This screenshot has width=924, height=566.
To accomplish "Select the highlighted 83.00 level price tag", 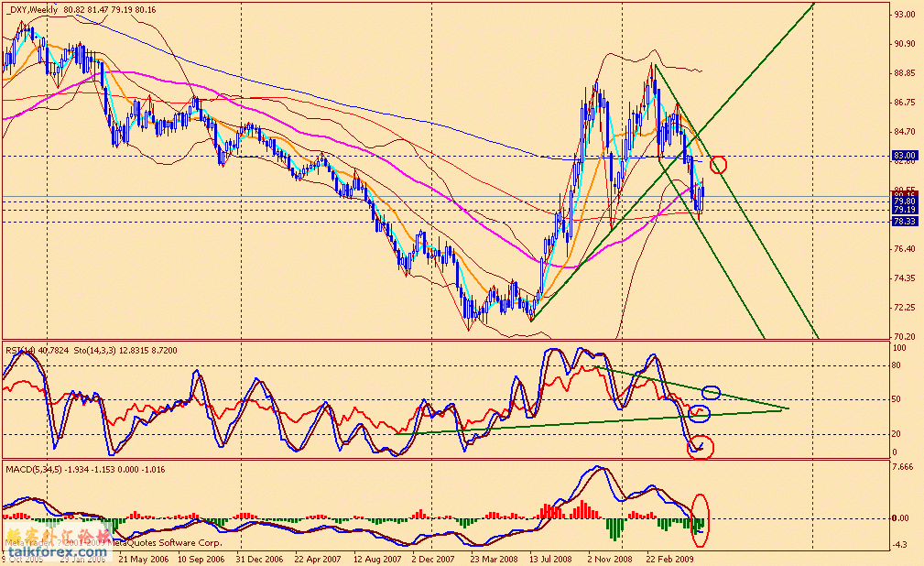I will (905, 156).
